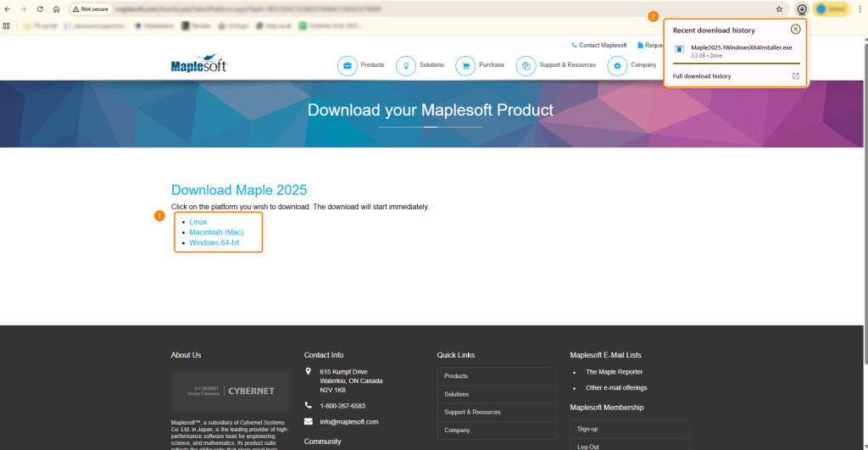Click the Purchase shopping cart icon
Screen dimensions: 868x450
pyautogui.click(x=465, y=65)
